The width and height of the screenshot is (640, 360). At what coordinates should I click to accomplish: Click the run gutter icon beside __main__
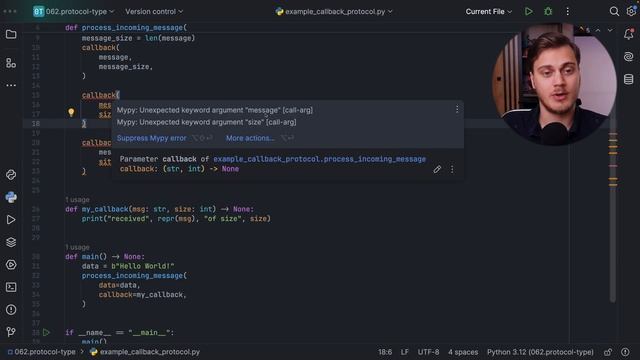(47, 332)
